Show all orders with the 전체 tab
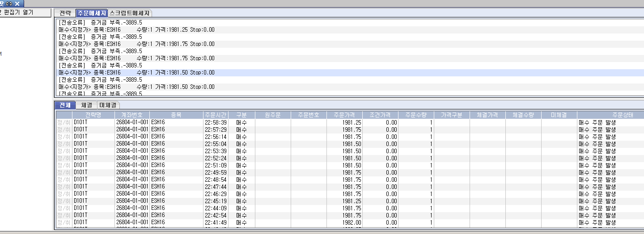 pyautogui.click(x=65, y=105)
